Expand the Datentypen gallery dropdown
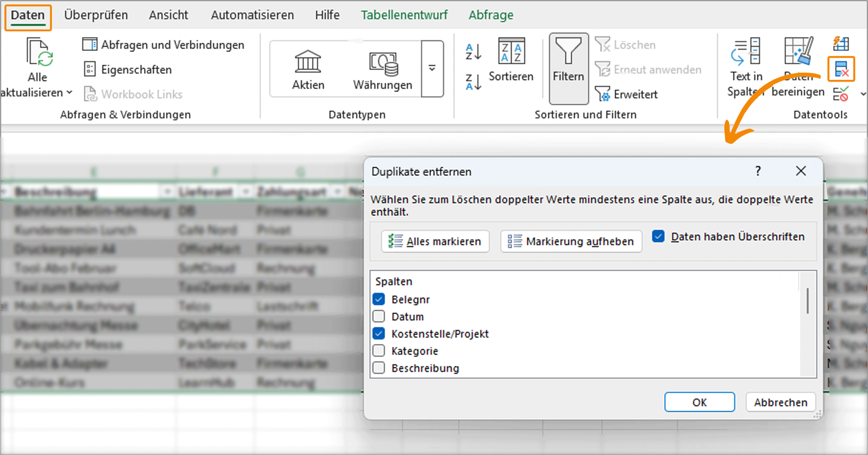This screenshot has height=455, width=868. tap(432, 68)
